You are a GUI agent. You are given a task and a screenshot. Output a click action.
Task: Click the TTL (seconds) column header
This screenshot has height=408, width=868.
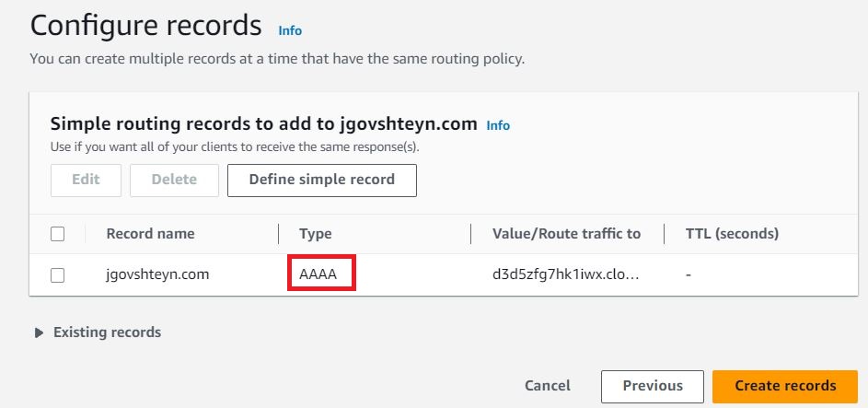[x=732, y=234]
